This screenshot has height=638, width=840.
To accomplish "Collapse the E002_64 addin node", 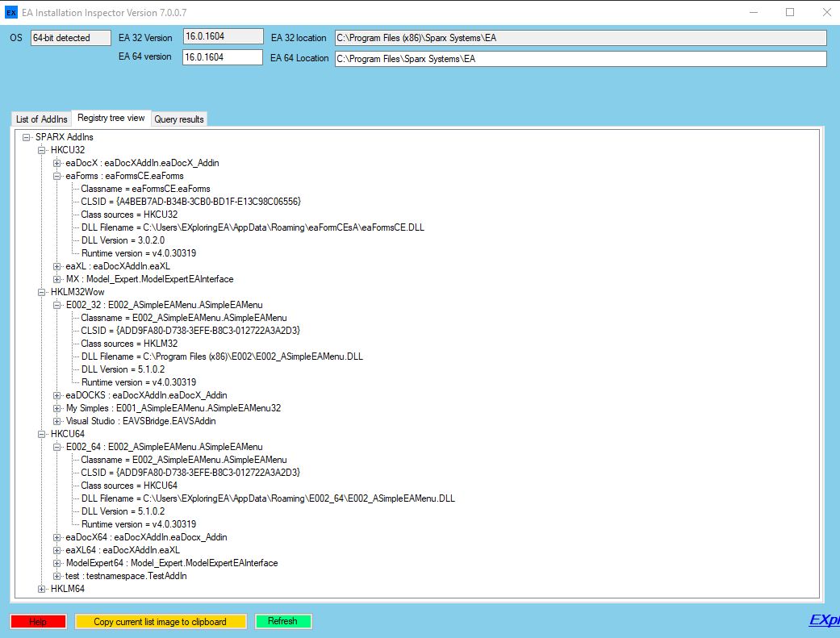I will 57,447.
